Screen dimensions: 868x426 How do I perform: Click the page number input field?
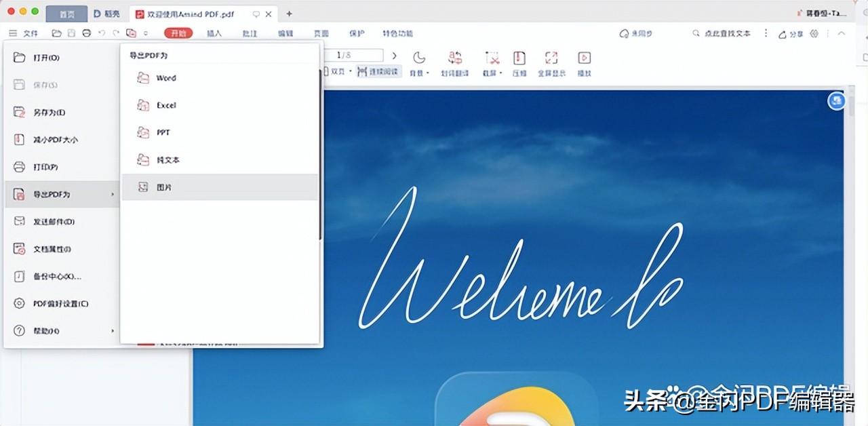(x=353, y=56)
